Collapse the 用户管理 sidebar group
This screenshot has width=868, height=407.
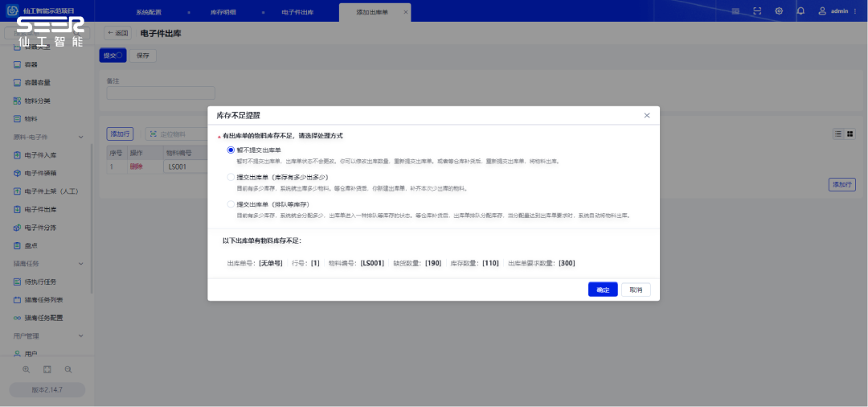click(80, 335)
